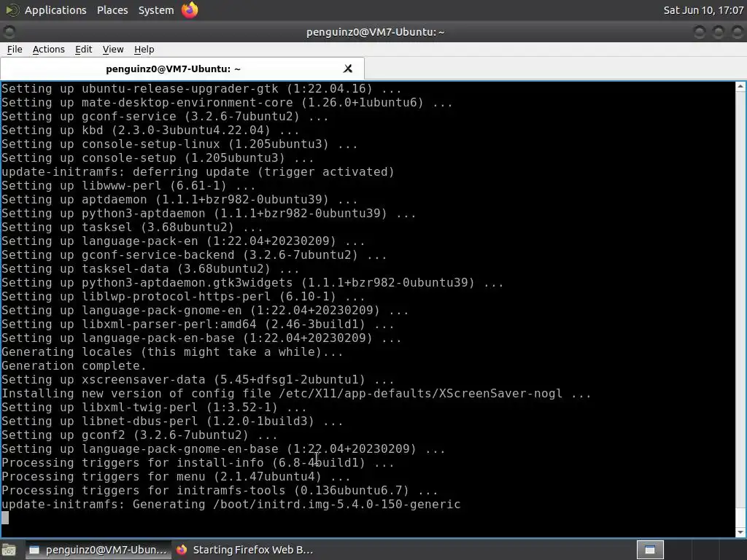Open the terminal Help menu
Viewport: 747px width, 560px height.
point(144,50)
